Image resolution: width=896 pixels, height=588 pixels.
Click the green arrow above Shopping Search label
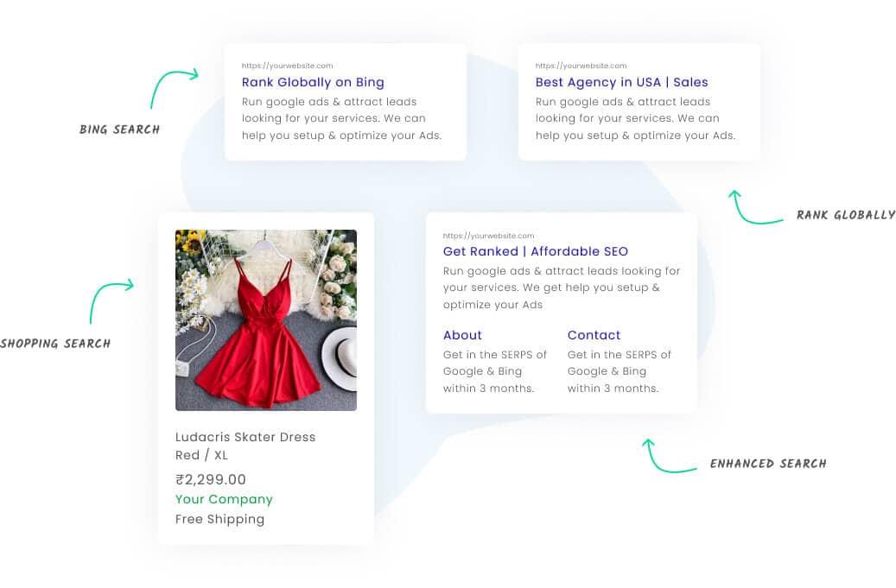pyautogui.click(x=111, y=300)
